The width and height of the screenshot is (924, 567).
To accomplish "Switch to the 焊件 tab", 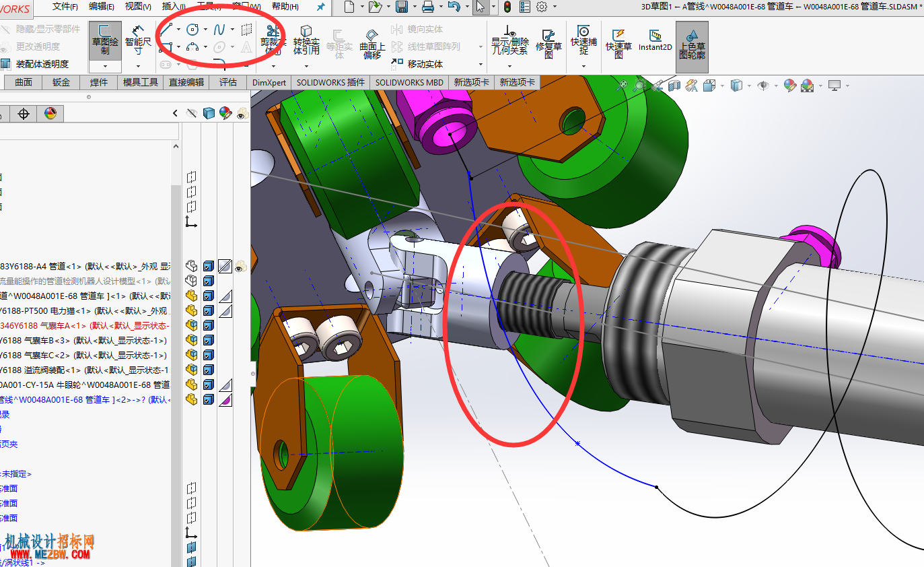I will [x=99, y=82].
